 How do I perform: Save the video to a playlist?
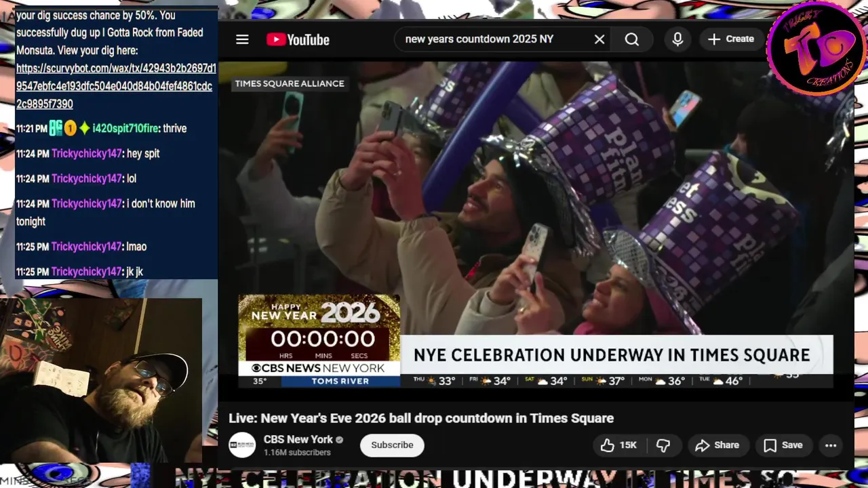(x=783, y=445)
